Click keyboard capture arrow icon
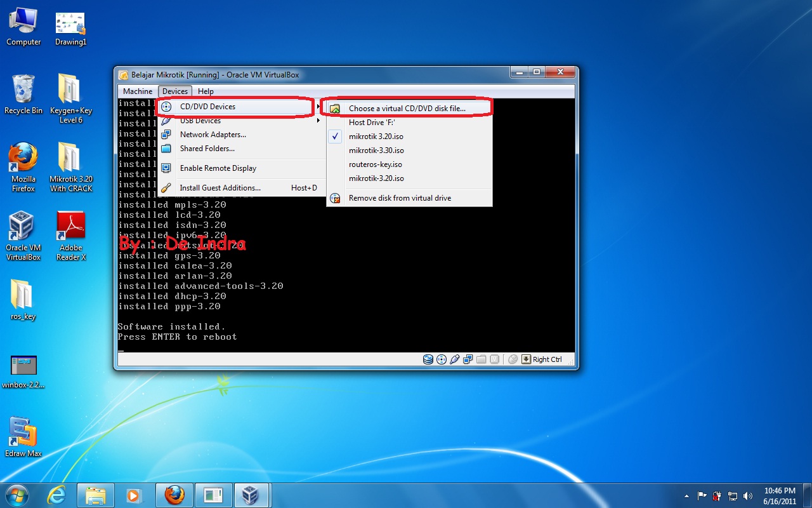Screen dimensions: 812x508 [x=526, y=359]
